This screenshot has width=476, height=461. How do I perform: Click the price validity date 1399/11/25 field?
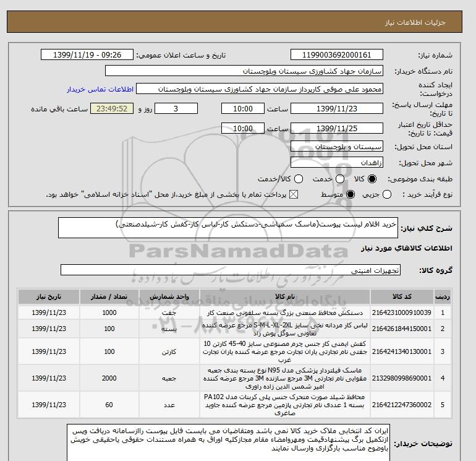tap(337, 128)
